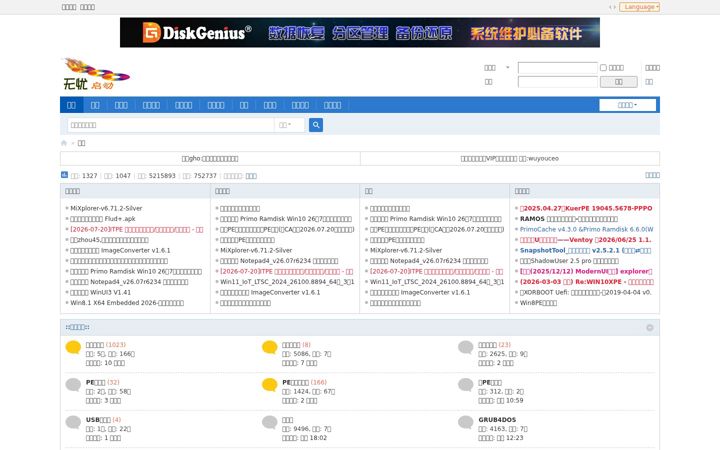Image resolution: width=720 pixels, height=450 pixels.
Task: Open the Wuyou site logo
Action: (x=96, y=74)
